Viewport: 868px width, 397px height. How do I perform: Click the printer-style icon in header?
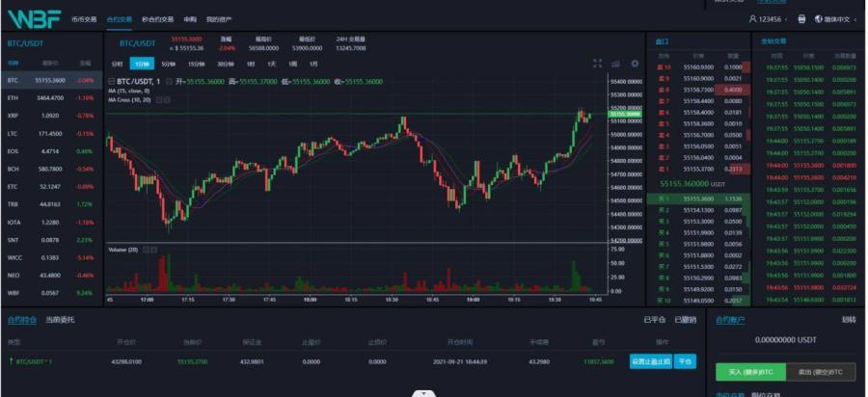pyautogui.click(x=801, y=19)
